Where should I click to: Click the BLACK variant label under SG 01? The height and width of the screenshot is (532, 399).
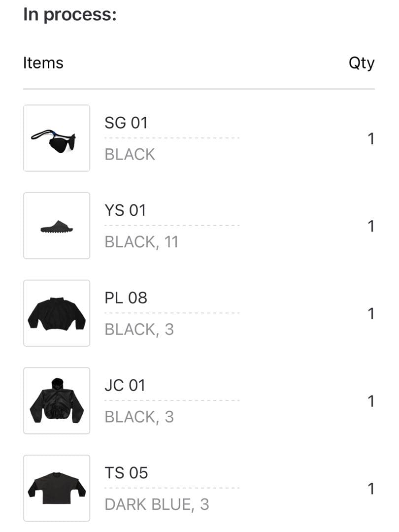tap(129, 154)
